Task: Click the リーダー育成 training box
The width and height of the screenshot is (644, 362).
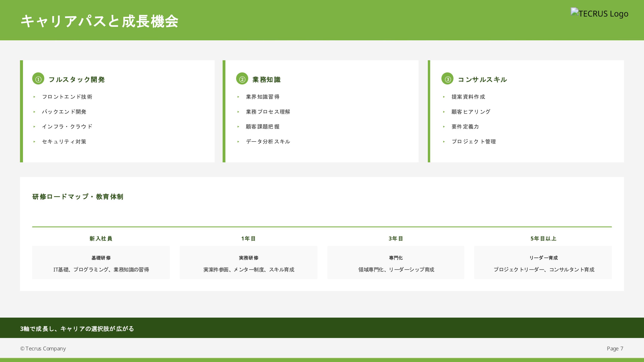Action: click(543, 262)
